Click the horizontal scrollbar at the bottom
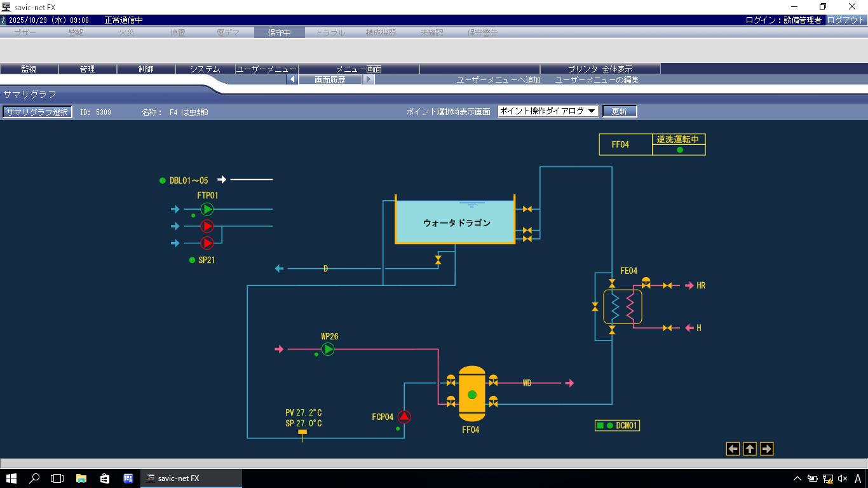Image resolution: width=868 pixels, height=488 pixels. [434, 463]
